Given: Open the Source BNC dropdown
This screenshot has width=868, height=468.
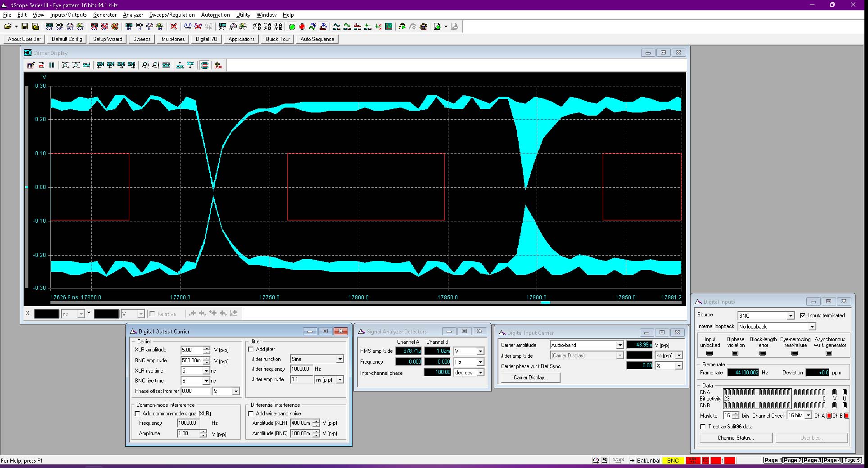Looking at the screenshot, I should pos(791,316).
